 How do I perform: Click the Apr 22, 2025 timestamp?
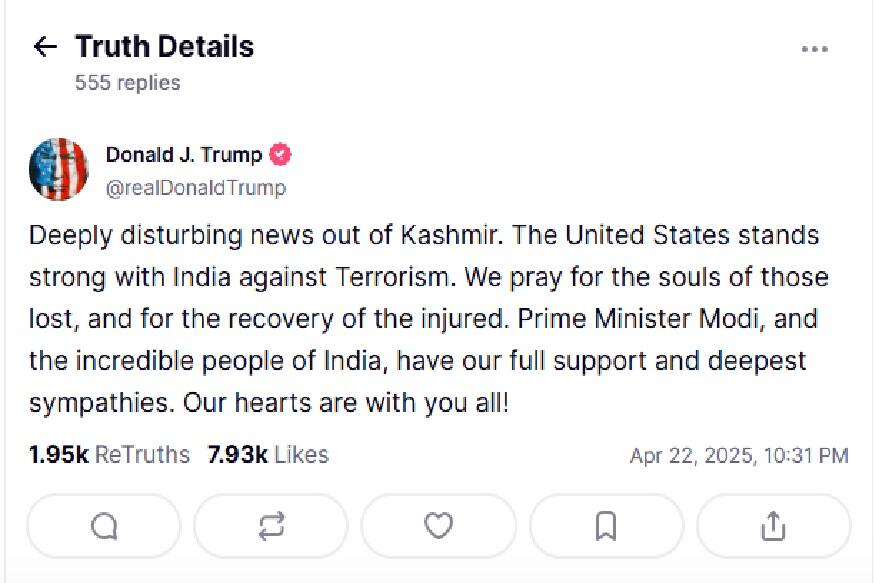point(738,456)
